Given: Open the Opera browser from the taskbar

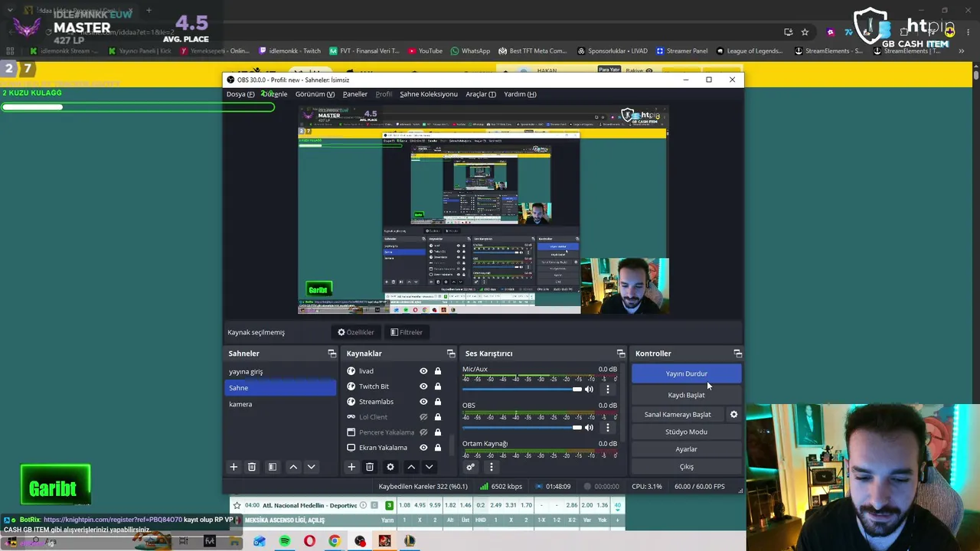Looking at the screenshot, I should point(309,541).
